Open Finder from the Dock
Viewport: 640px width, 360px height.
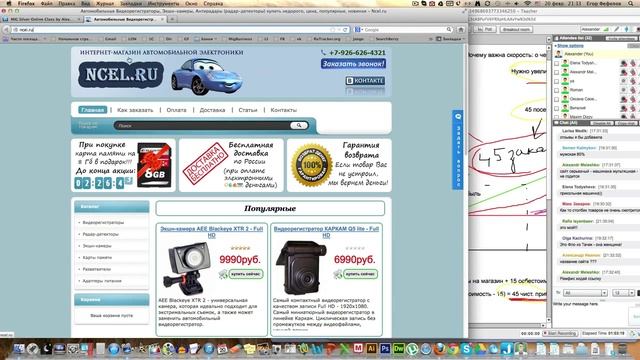tap(19, 349)
